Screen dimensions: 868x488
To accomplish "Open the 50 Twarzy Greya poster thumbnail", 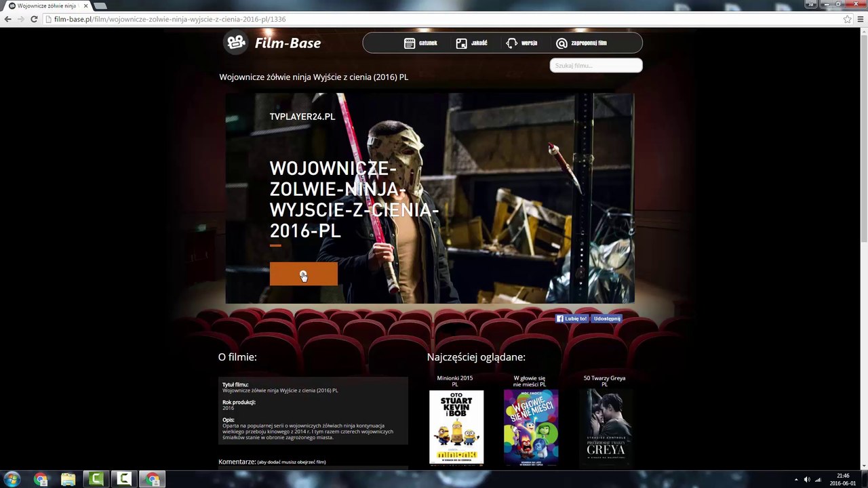I will [606, 427].
